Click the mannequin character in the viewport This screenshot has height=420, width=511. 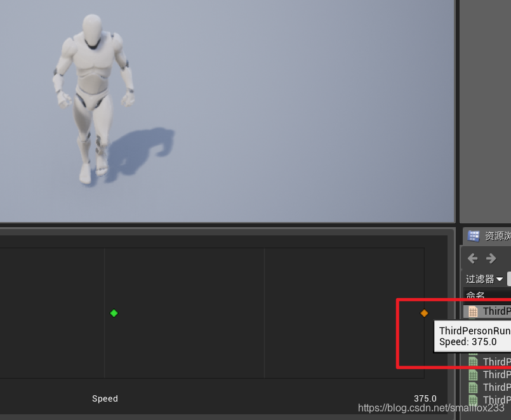94,100
